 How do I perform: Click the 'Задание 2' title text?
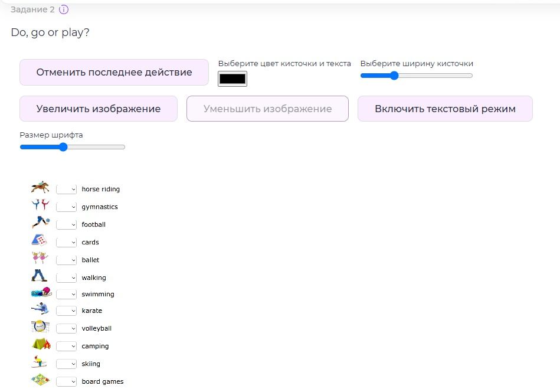(x=32, y=9)
